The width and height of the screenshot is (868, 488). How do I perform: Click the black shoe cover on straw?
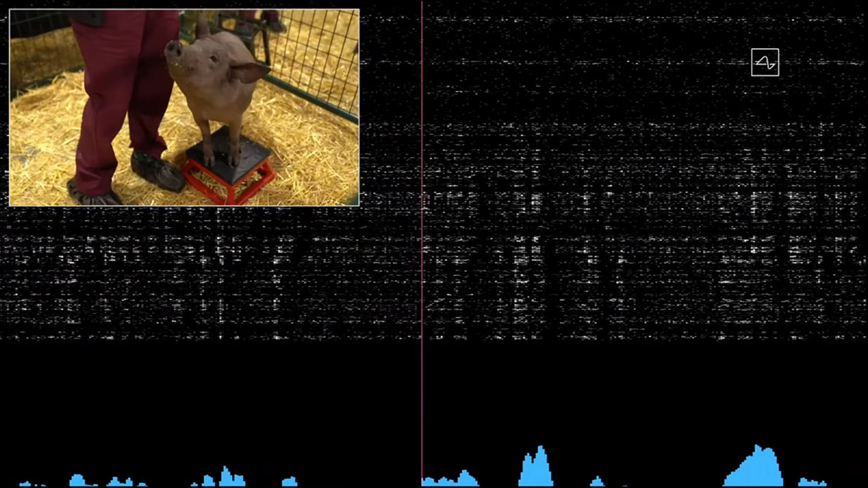click(157, 171)
